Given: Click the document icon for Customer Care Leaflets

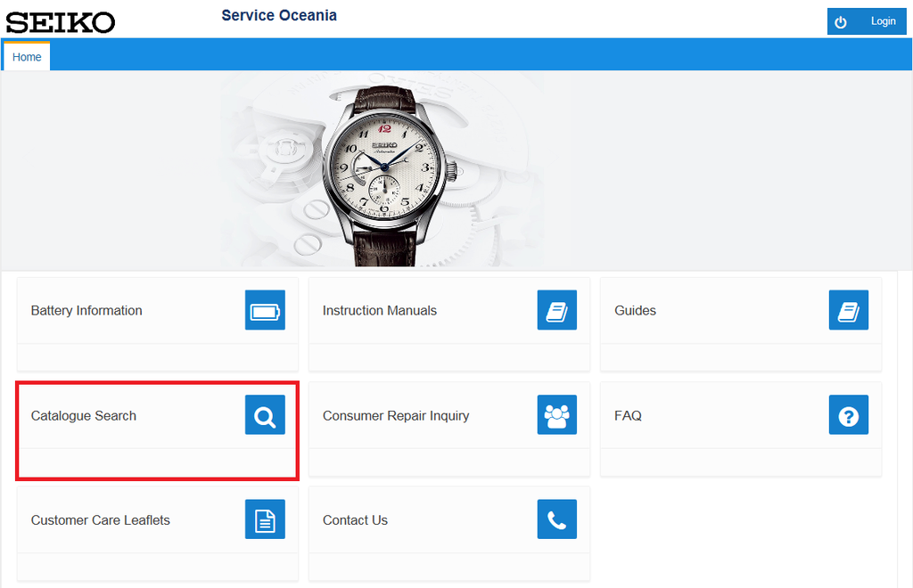Looking at the screenshot, I should (x=265, y=519).
